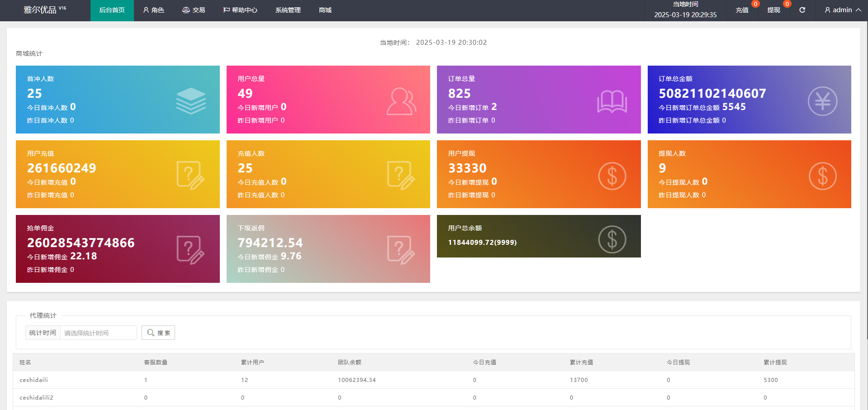Click the stacked layers icon in 首冲人数 card
Viewport: 868px width, 410px height.
click(190, 100)
